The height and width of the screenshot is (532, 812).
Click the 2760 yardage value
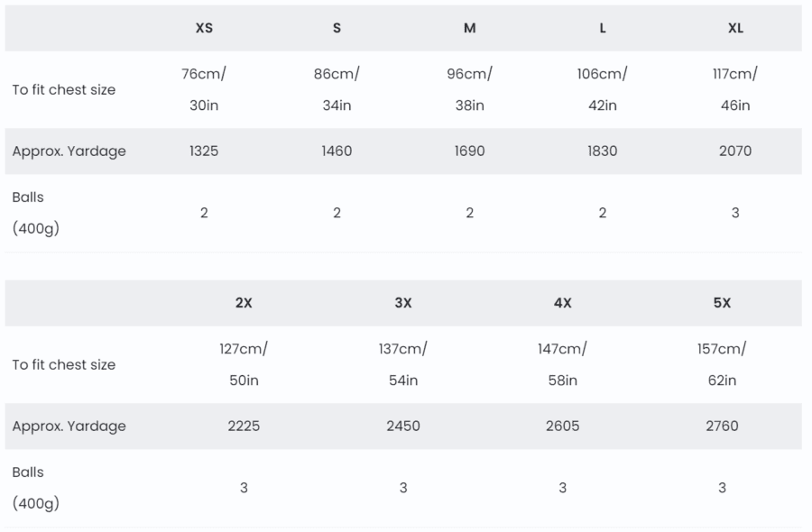(x=722, y=426)
